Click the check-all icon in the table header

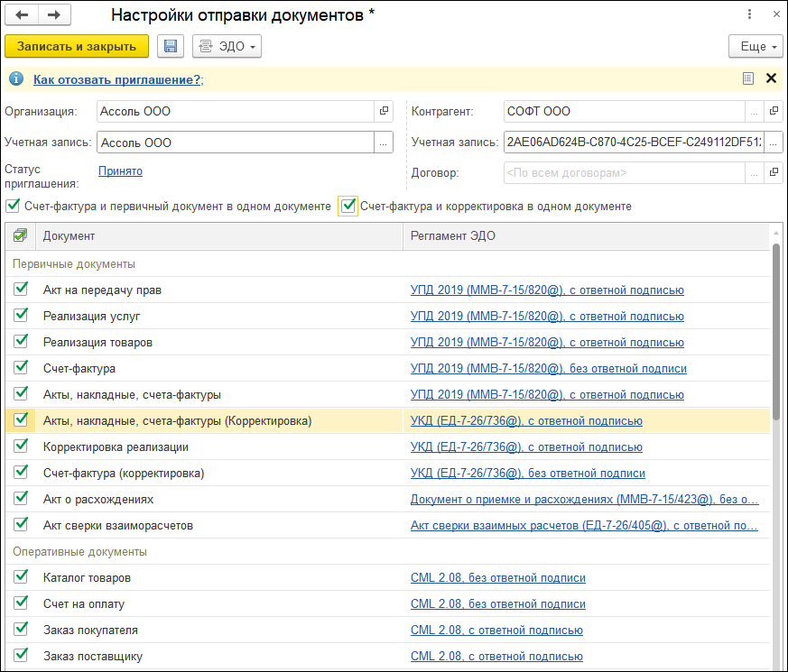[21, 235]
